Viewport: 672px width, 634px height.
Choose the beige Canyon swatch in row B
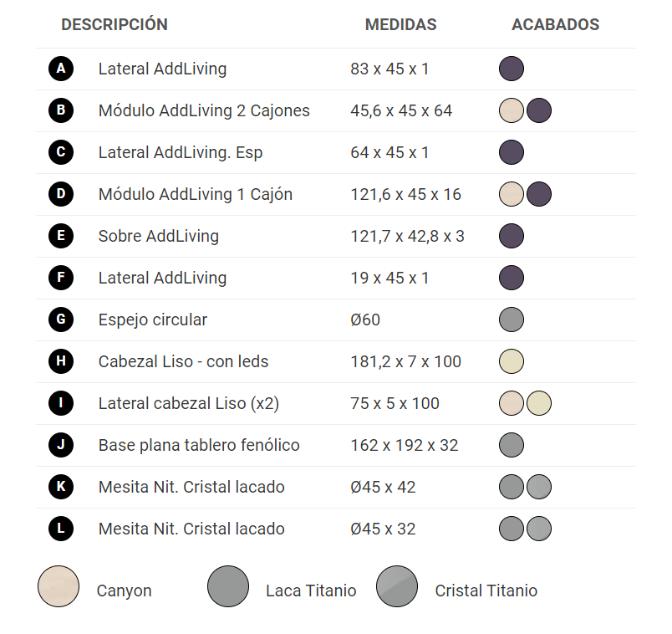pos(512,110)
